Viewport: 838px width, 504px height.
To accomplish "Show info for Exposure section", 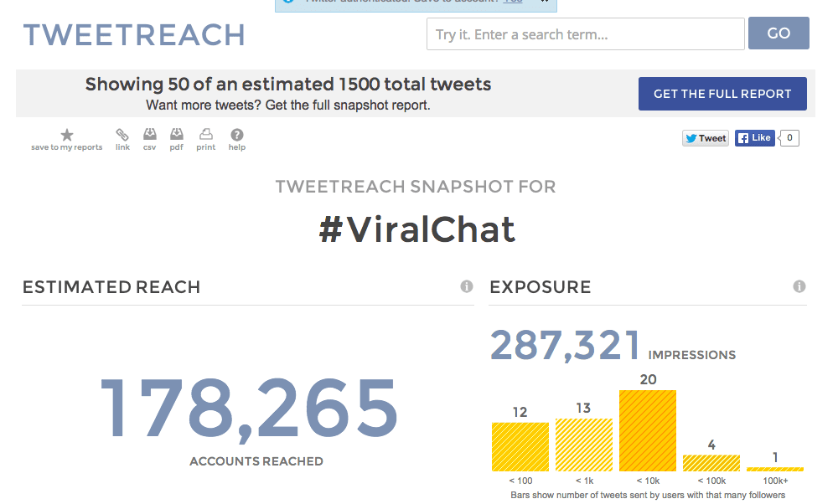I will 799,287.
